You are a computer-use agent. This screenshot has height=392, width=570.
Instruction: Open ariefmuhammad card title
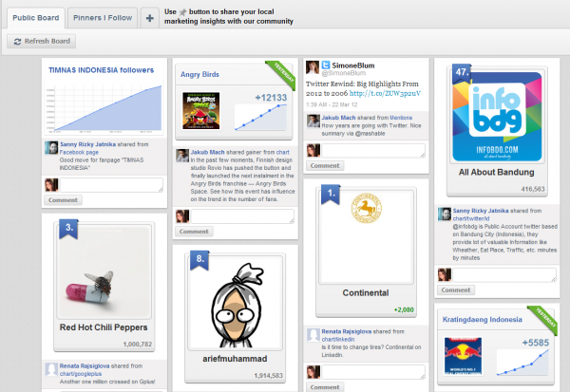click(x=235, y=359)
